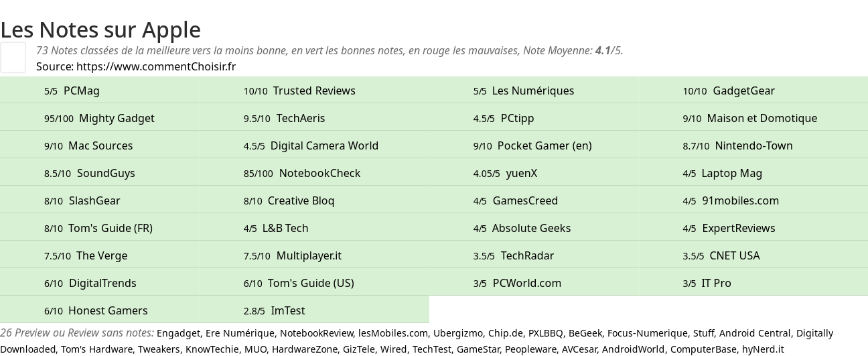Screen dimensions: 868x356
Task: Open the Tom's Hardware preview link
Action: click(96, 349)
